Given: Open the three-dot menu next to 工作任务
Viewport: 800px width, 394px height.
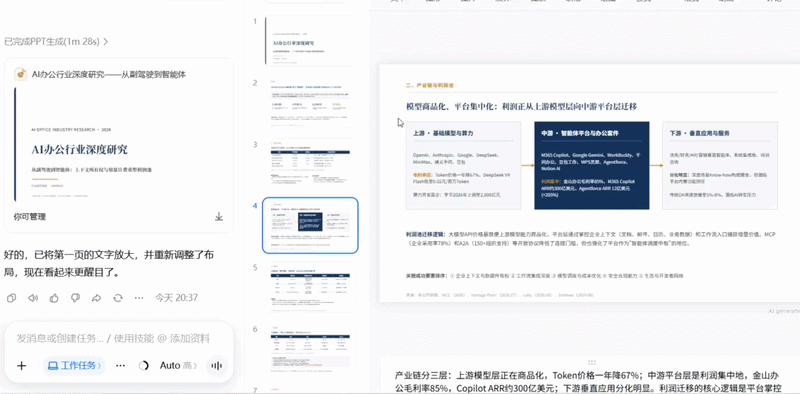Looking at the screenshot, I should [120, 365].
